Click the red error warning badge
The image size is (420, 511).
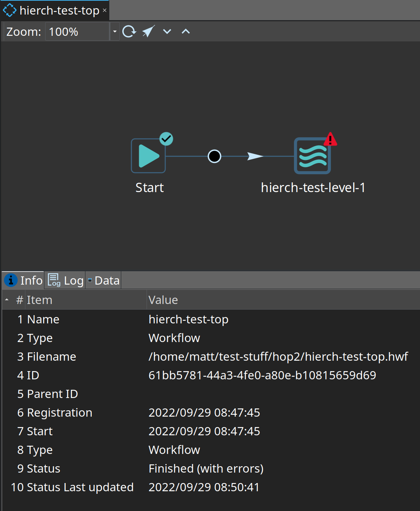(330, 139)
